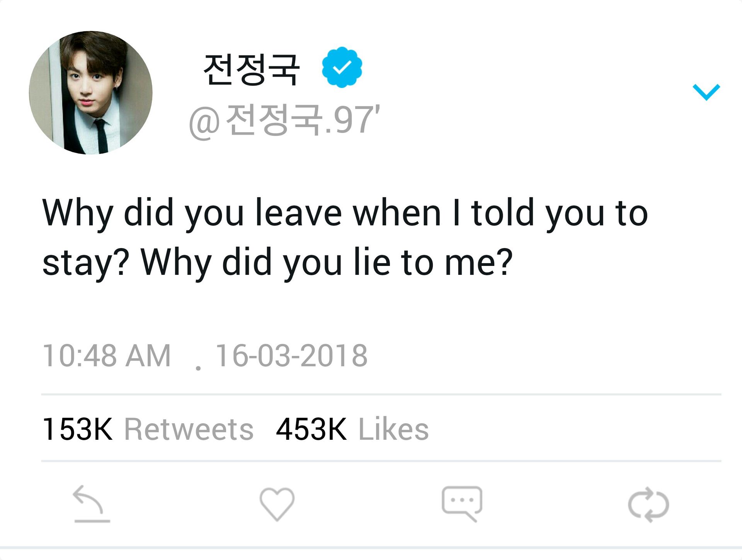Open the 전정국 display name profile
Screen dimensions: 742x560
point(252,69)
